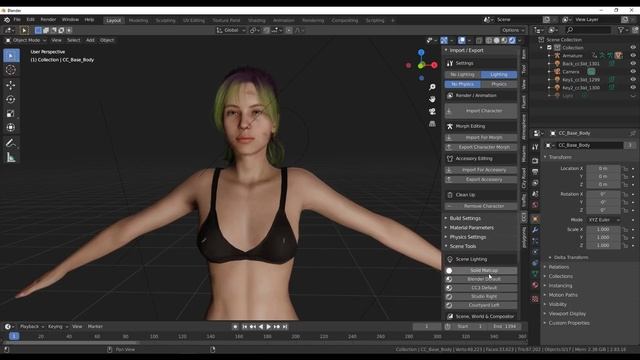Image resolution: width=640 pixels, height=360 pixels.
Task: Click the viewport pan hand icon
Action: click(432, 99)
